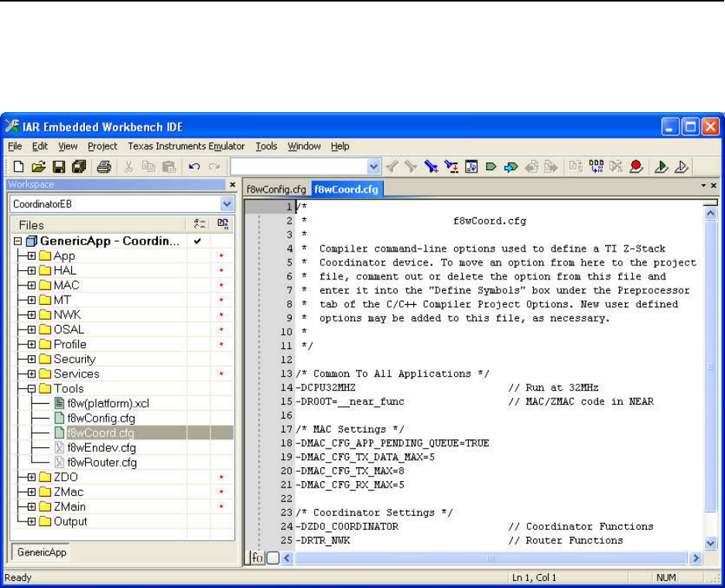Save the file with the floppy disk icon
This screenshot has height=588, width=725.
click(x=58, y=166)
